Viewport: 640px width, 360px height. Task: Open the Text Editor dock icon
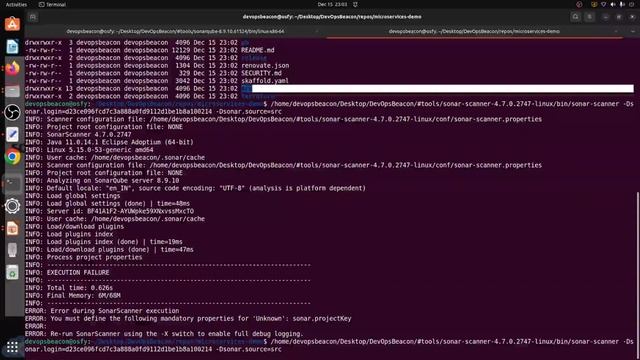[12, 135]
